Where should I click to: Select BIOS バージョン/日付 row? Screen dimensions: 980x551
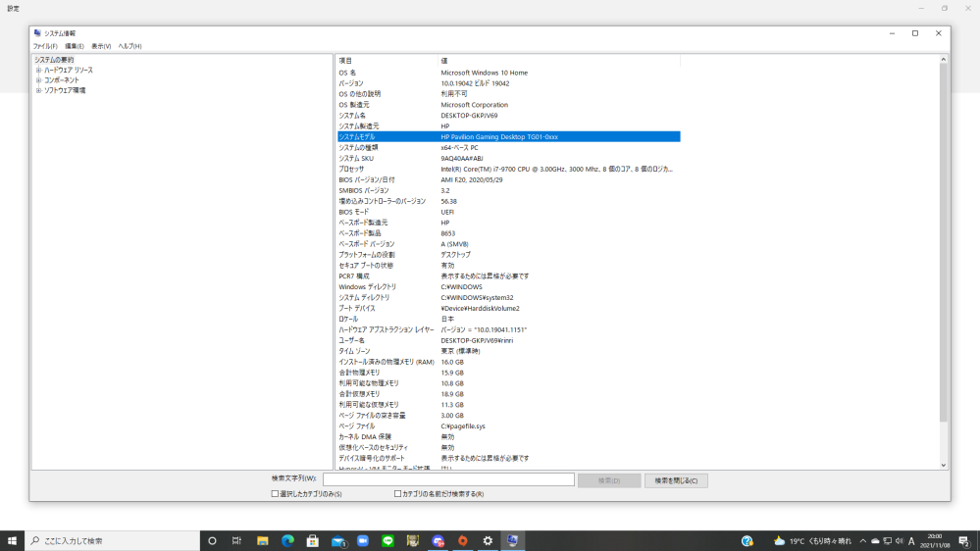click(508, 180)
